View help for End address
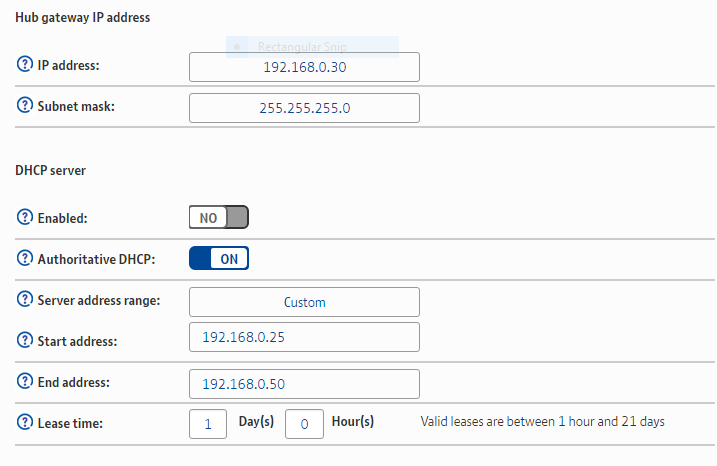Image resolution: width=717 pixels, height=466 pixels. coord(25,382)
